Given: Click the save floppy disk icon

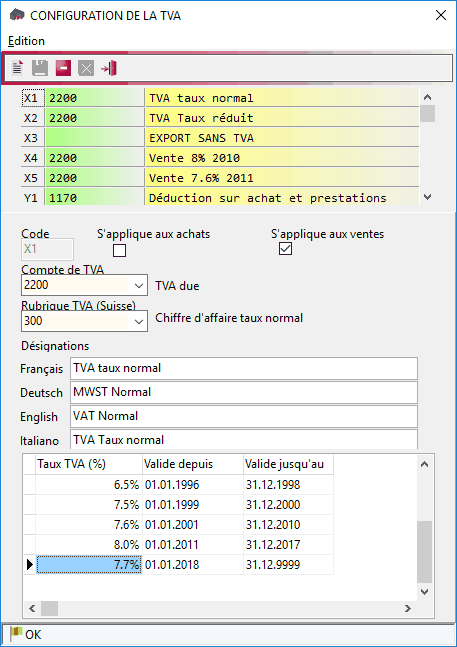Looking at the screenshot, I should [40, 68].
